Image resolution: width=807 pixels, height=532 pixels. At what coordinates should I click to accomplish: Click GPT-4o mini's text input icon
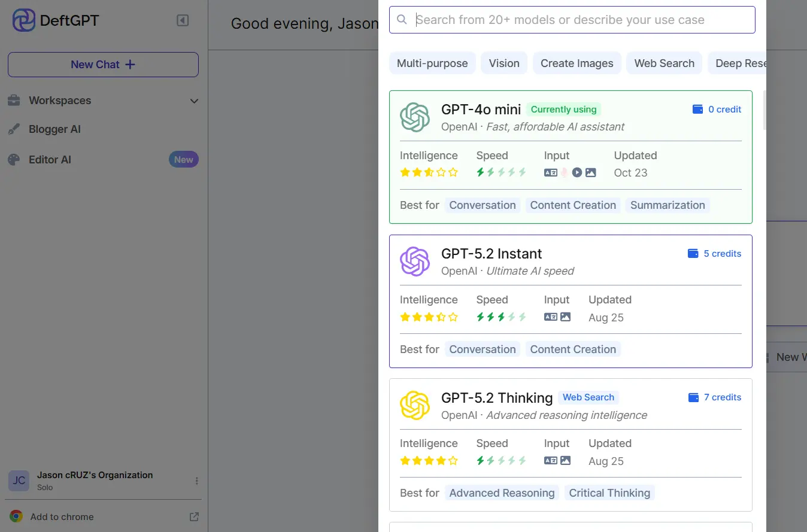(x=551, y=172)
